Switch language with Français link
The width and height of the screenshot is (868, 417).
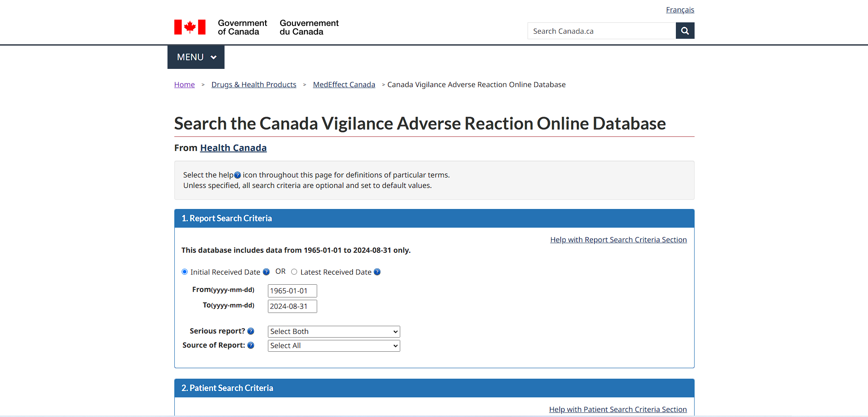(680, 10)
